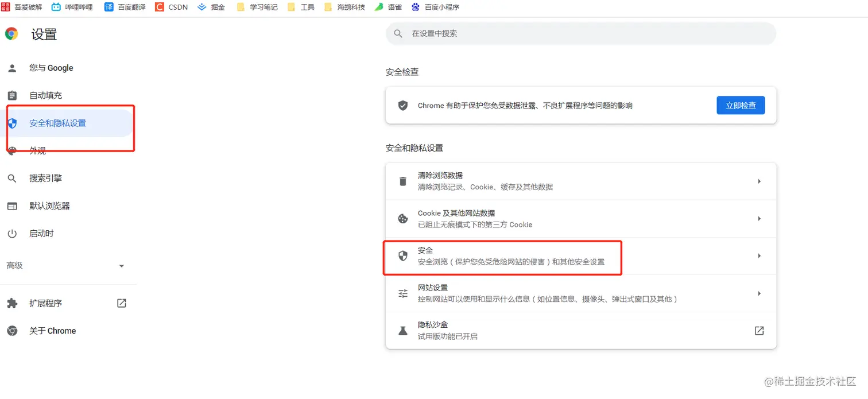Image resolution: width=868 pixels, height=399 pixels.
Task: Open the 学习笔记 bookmark folder
Action: click(257, 7)
